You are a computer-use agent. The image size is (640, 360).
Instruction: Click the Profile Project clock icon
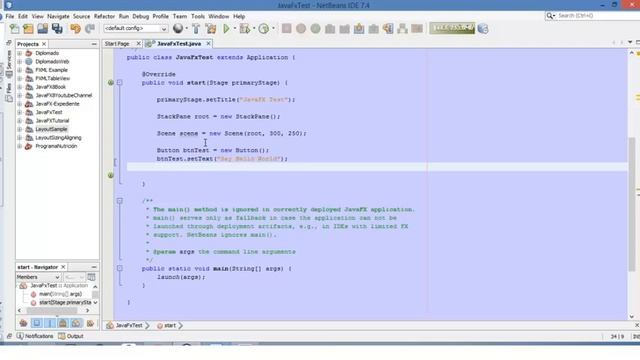[264, 29]
